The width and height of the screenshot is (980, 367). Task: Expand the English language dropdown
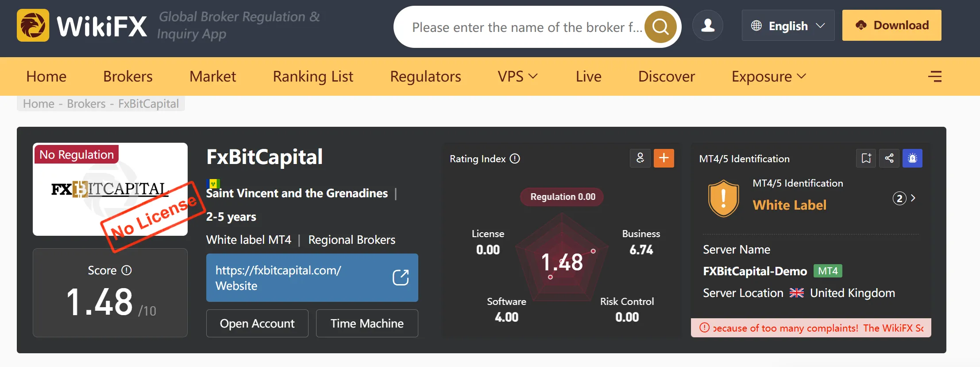tap(788, 26)
